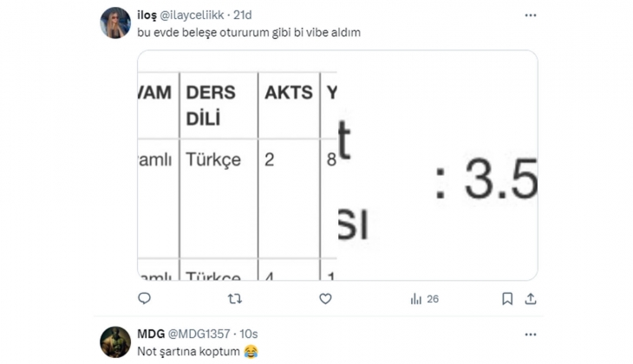The height and width of the screenshot is (364, 633).
Task: Open the right image showing 3.5
Action: 437,165
